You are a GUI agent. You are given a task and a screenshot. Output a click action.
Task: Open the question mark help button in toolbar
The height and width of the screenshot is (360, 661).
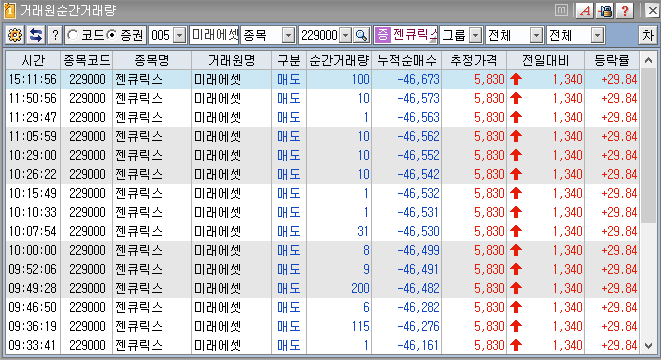[55, 35]
